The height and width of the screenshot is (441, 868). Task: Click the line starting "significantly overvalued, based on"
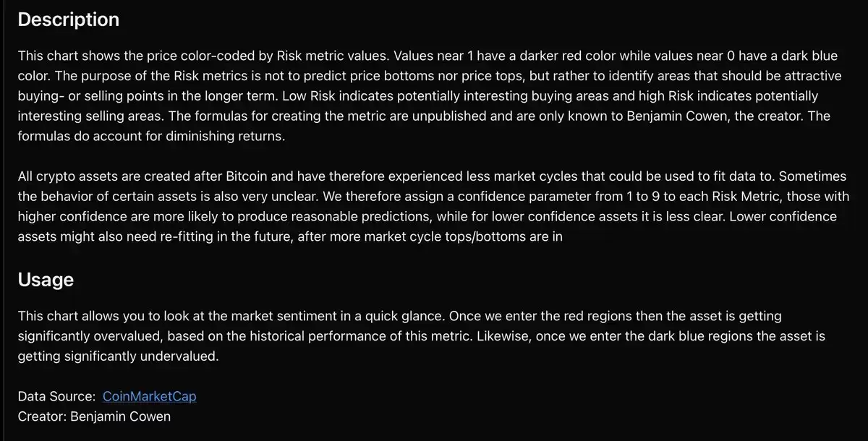422,336
